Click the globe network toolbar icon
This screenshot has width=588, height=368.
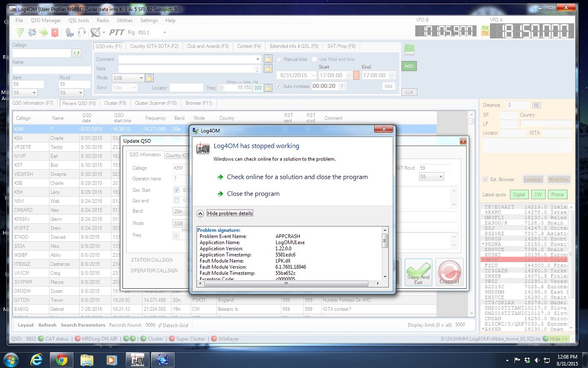coord(32,32)
